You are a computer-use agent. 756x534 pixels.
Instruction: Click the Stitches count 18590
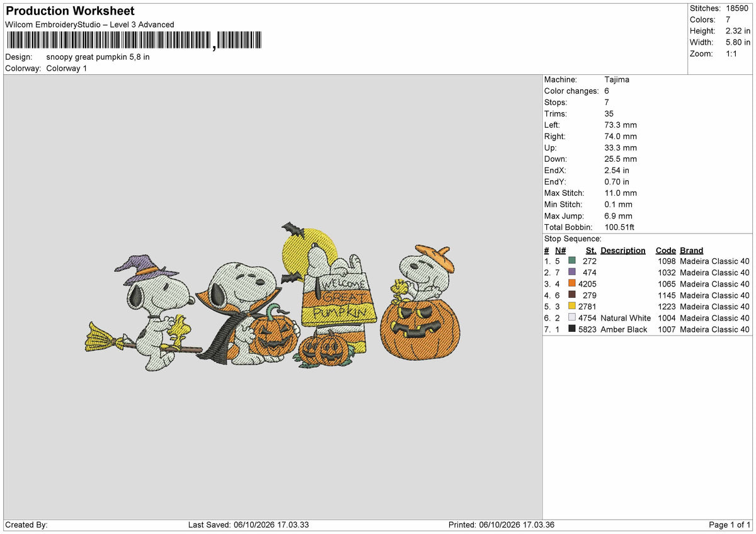(738, 8)
